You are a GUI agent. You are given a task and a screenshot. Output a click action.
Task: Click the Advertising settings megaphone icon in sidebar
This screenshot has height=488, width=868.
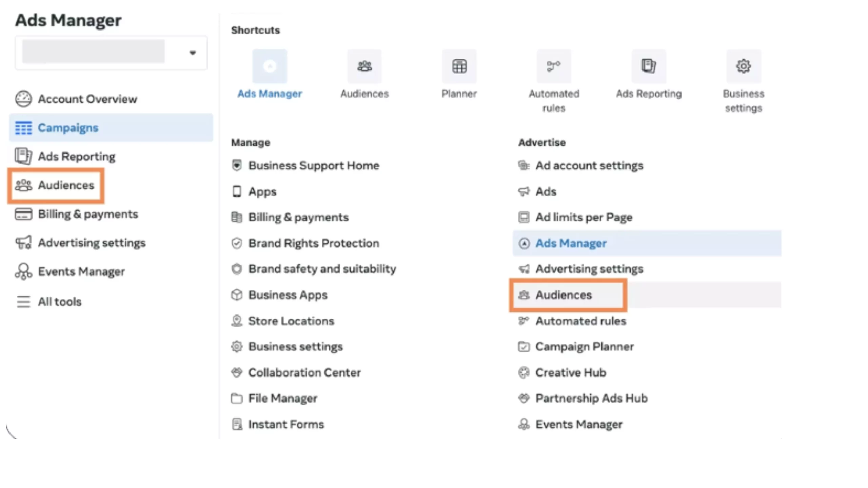point(23,243)
